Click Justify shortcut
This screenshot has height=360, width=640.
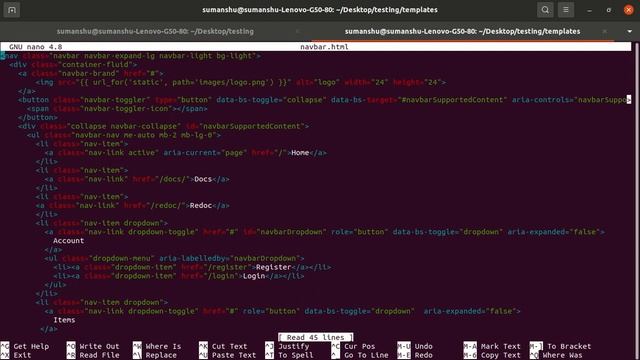[287, 346]
